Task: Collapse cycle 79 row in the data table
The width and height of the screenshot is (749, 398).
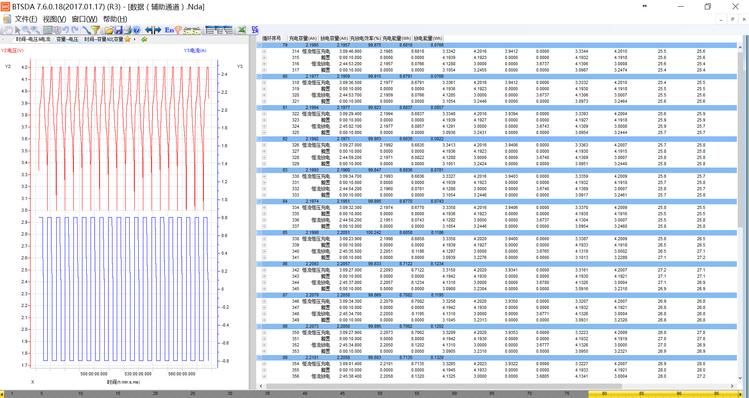Action: pos(259,45)
